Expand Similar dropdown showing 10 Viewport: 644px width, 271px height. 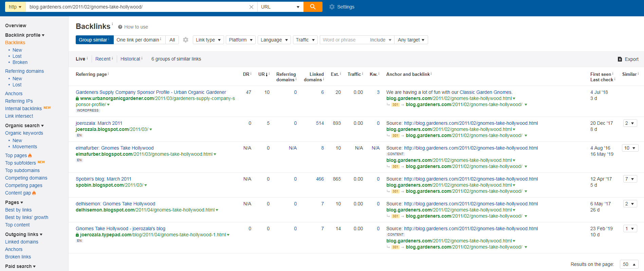pos(630,148)
